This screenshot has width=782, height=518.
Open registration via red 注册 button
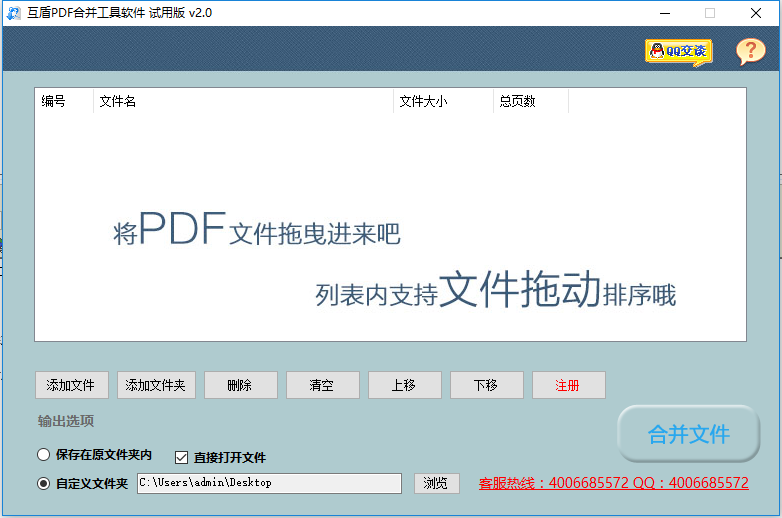(569, 385)
